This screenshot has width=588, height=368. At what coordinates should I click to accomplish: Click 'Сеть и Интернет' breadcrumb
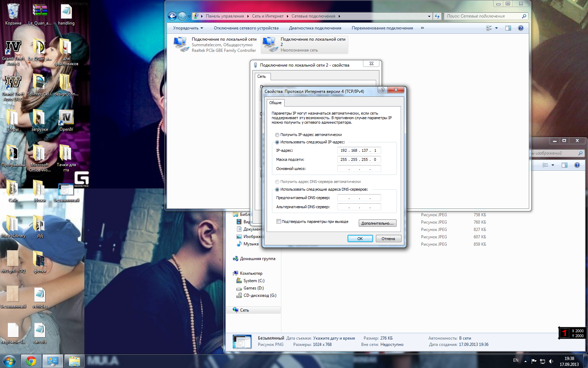[268, 16]
